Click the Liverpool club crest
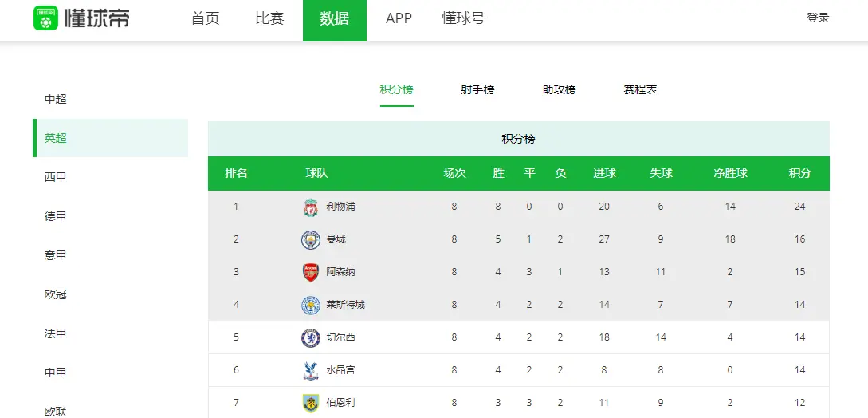Image resolution: width=868 pixels, height=418 pixels. [x=311, y=207]
